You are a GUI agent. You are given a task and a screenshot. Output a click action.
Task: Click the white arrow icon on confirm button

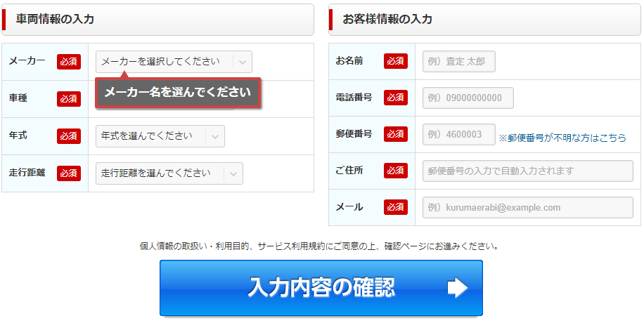tap(457, 288)
